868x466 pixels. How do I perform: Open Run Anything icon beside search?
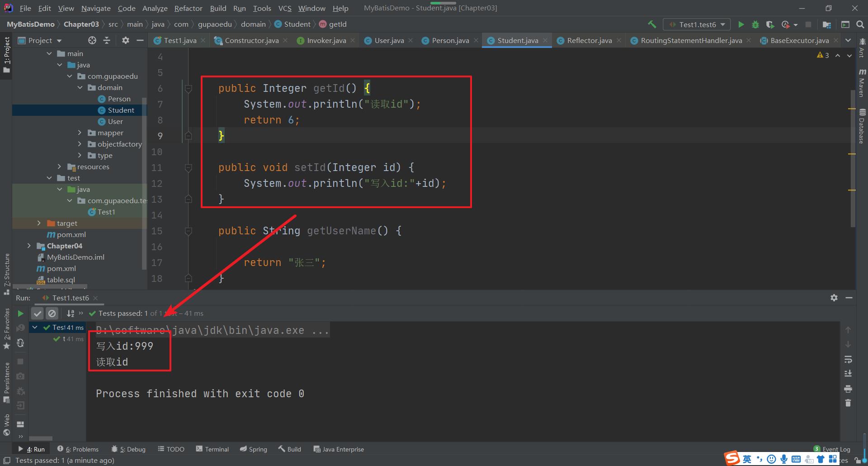(x=845, y=24)
